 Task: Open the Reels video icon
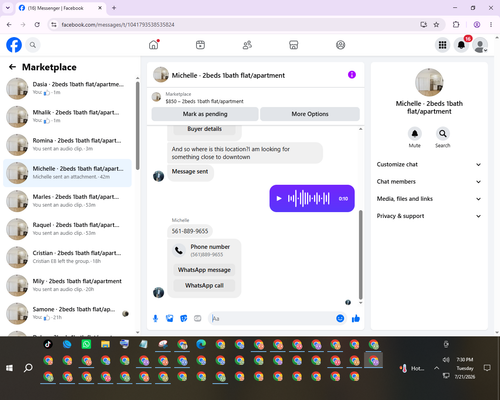click(200, 45)
